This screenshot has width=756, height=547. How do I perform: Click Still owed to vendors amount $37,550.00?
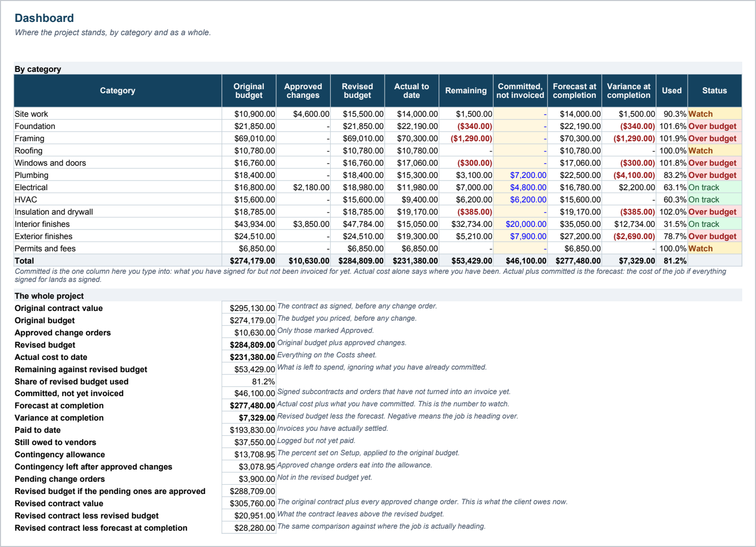coord(249,442)
